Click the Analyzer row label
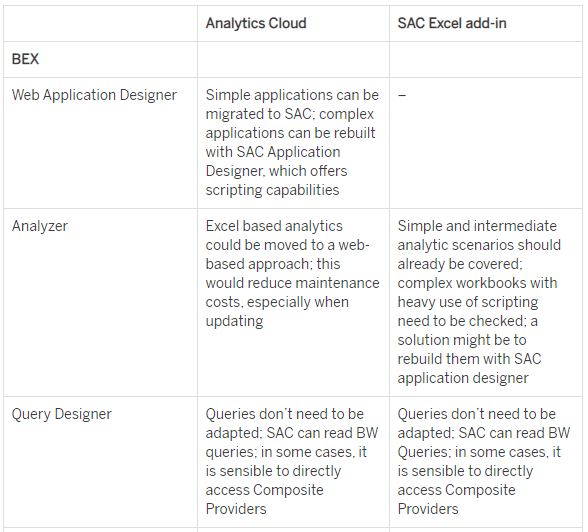588x532 pixels. pos(40,226)
